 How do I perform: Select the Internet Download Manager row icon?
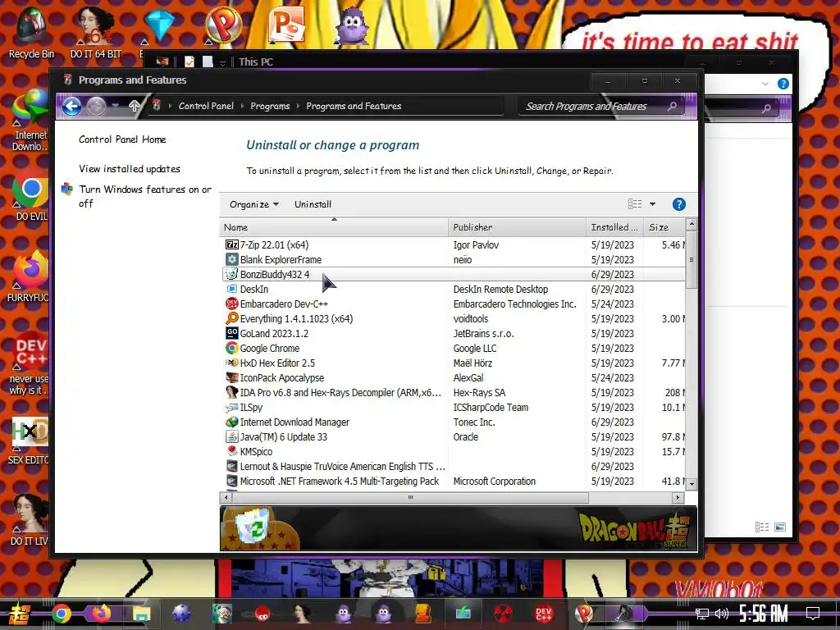231,422
